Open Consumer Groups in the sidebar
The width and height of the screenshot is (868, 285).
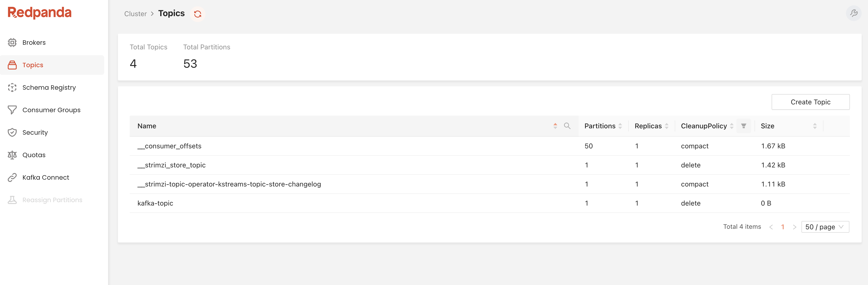[51, 110]
